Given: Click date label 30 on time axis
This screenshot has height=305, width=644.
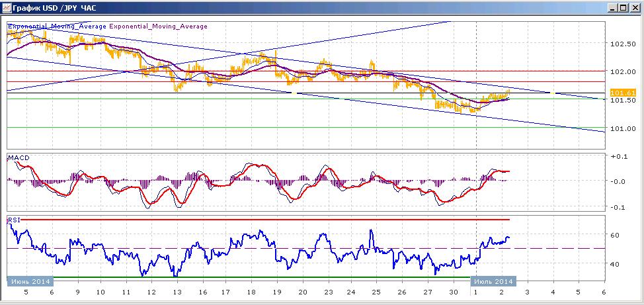Looking at the screenshot, I should click(454, 292).
